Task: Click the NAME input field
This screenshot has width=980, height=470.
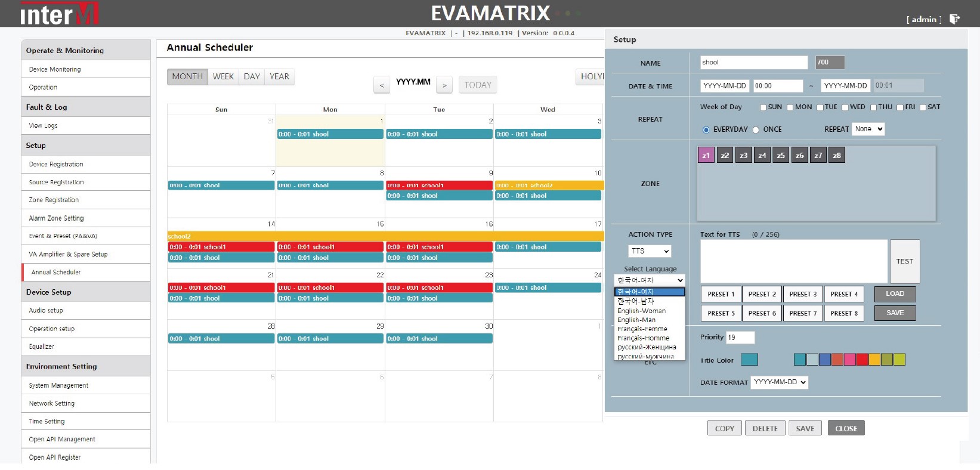Action: point(754,63)
